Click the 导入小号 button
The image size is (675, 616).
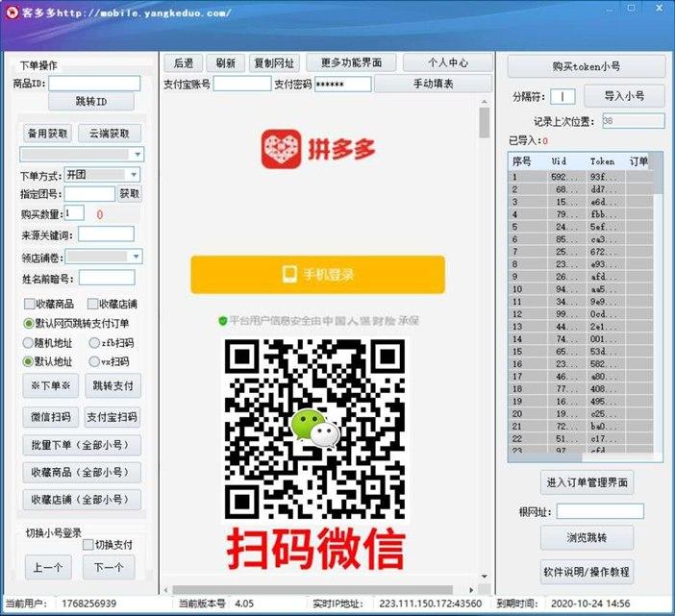pyautogui.click(x=624, y=96)
